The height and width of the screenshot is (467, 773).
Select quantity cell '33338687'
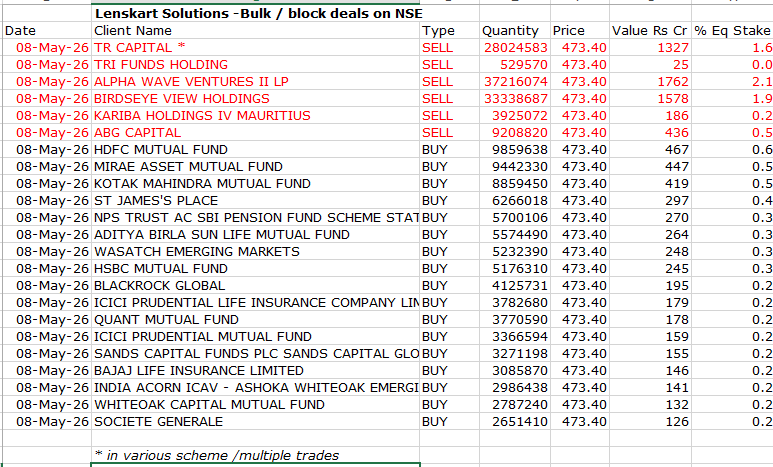(x=515, y=99)
